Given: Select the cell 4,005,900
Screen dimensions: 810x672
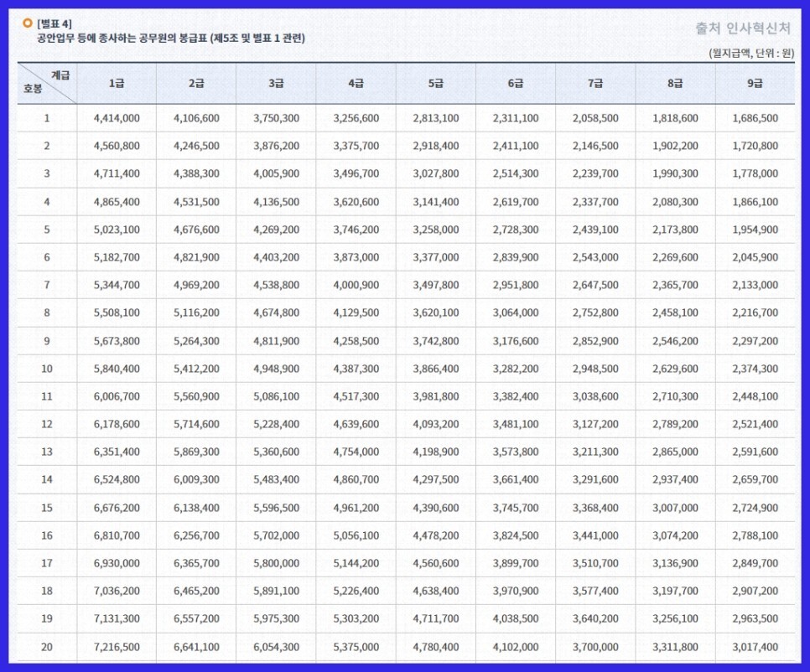Looking at the screenshot, I should [x=276, y=173].
